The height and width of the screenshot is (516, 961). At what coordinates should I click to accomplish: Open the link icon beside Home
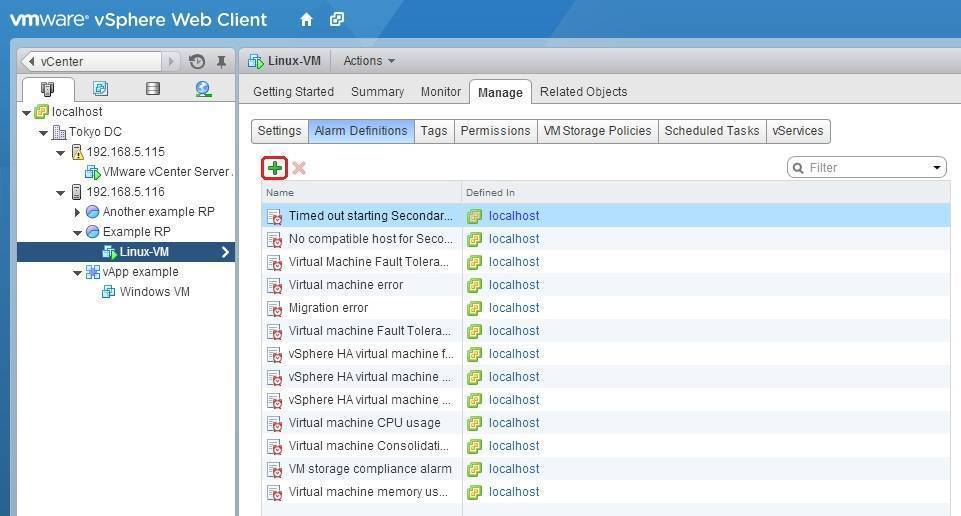coord(336,20)
